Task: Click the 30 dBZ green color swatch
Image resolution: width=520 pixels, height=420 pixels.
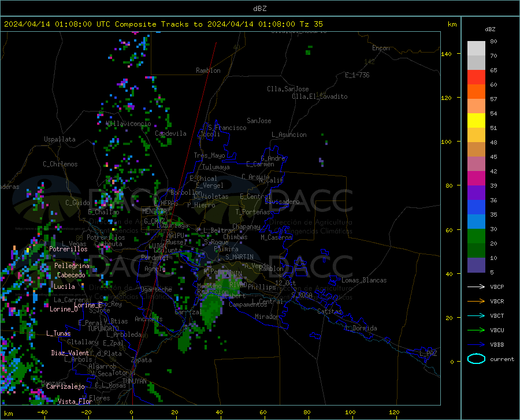Action: (x=476, y=236)
